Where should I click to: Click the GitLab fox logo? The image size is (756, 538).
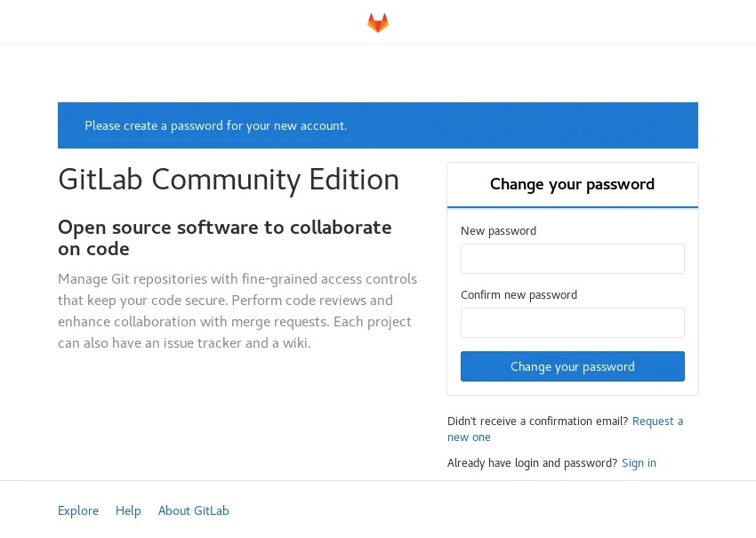point(378,23)
